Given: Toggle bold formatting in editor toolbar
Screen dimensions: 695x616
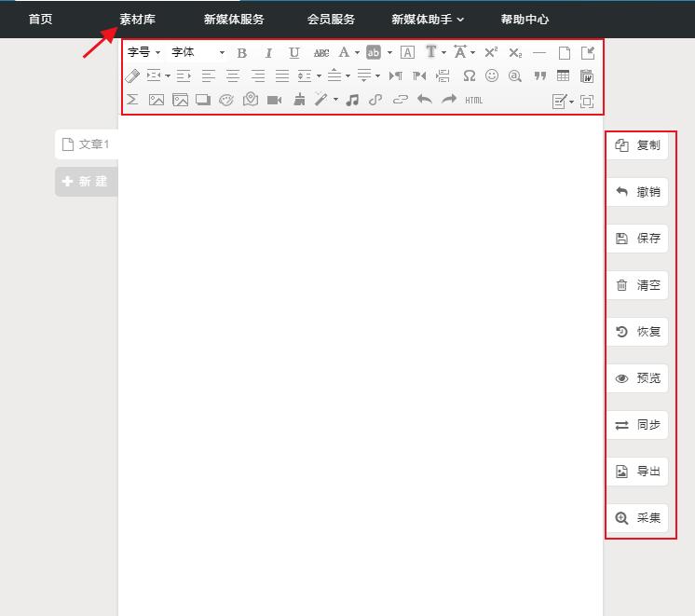Looking at the screenshot, I should [x=241, y=53].
